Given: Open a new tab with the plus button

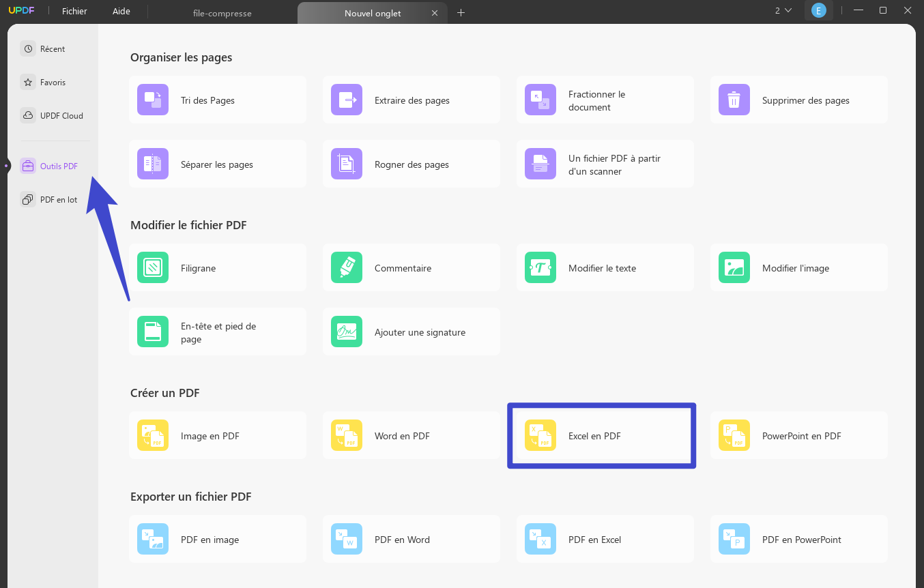Looking at the screenshot, I should click(461, 12).
